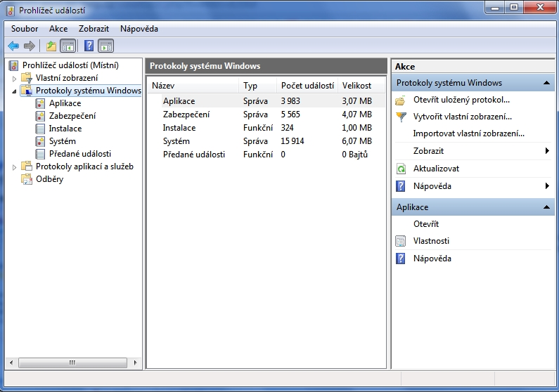Click the Systém log icon in tree
This screenshot has width=559, height=392.
[x=40, y=141]
